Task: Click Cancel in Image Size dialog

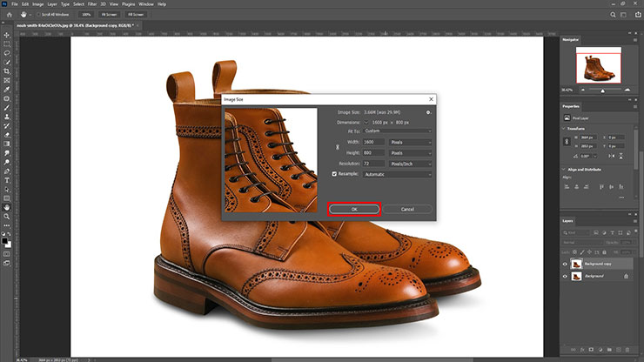Action: click(x=406, y=209)
